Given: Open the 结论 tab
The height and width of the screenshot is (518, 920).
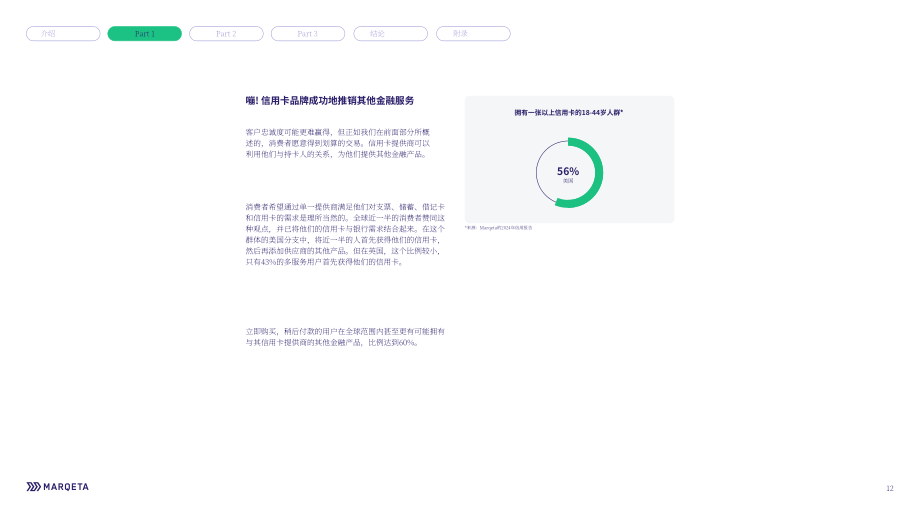Looking at the screenshot, I should [x=390, y=33].
